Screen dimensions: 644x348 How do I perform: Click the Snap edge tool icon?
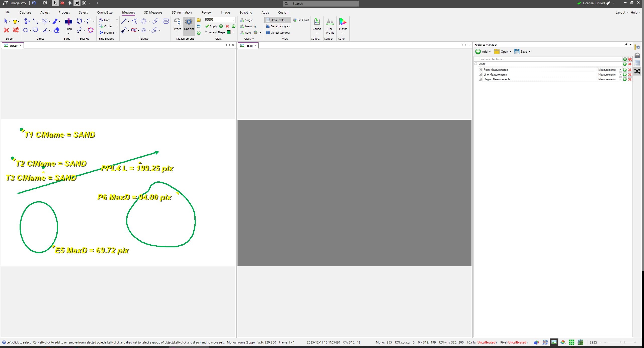point(68,22)
